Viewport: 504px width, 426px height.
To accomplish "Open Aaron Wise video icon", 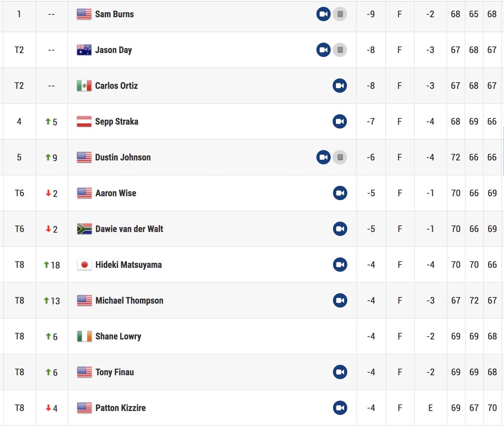I will point(340,193).
